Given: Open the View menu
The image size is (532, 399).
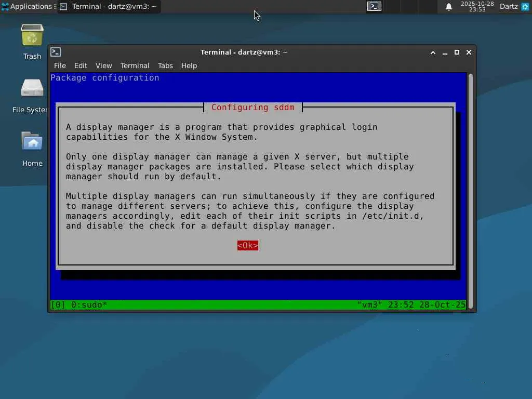Looking at the screenshot, I should pyautogui.click(x=103, y=65).
